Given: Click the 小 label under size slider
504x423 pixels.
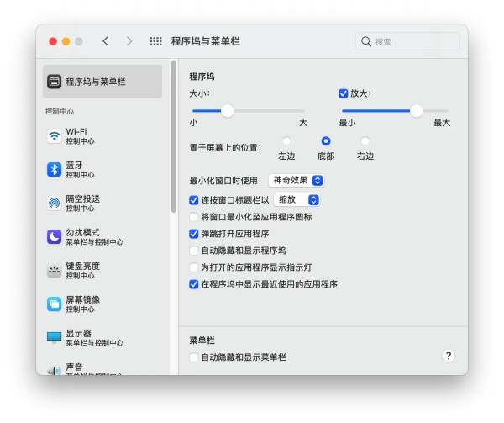Looking at the screenshot, I should tap(193, 123).
